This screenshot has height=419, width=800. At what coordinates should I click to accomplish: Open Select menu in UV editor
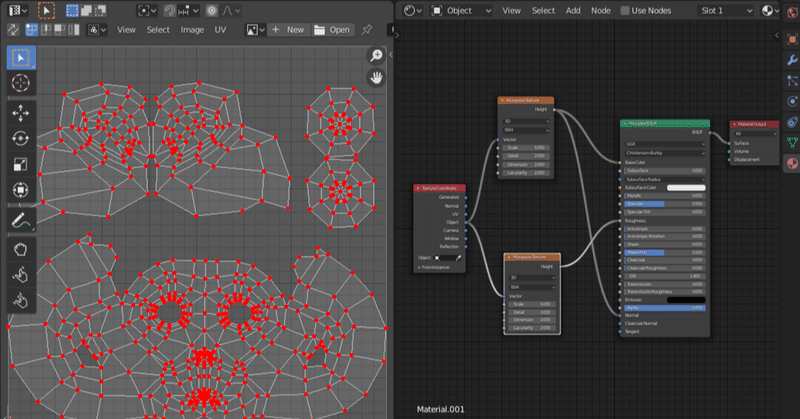point(158,30)
